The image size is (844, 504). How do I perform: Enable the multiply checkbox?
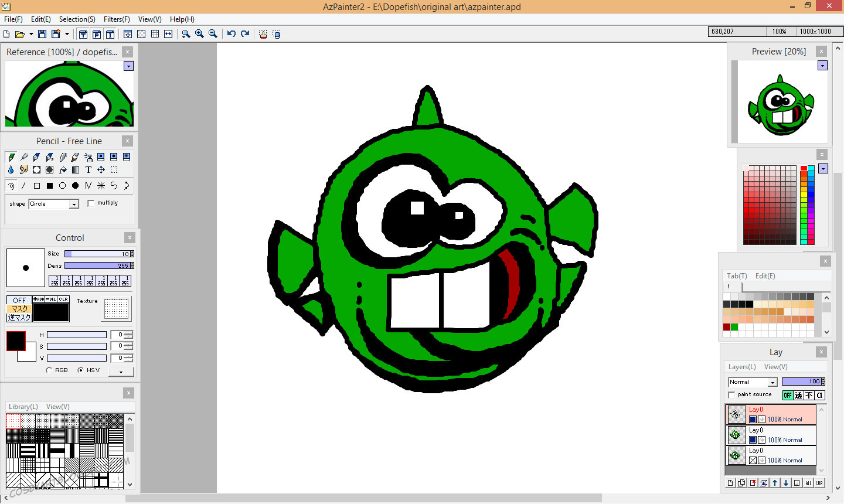tap(91, 203)
